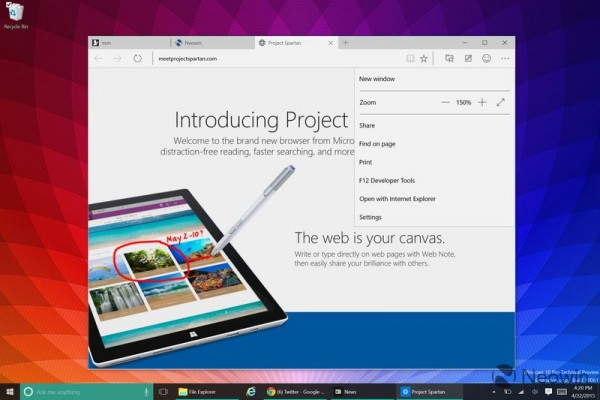
Task: Add page to favorites with star icon
Action: [424, 59]
